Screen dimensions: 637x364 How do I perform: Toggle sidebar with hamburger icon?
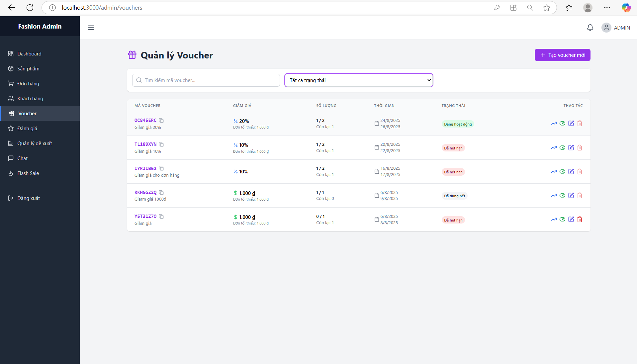pos(91,28)
